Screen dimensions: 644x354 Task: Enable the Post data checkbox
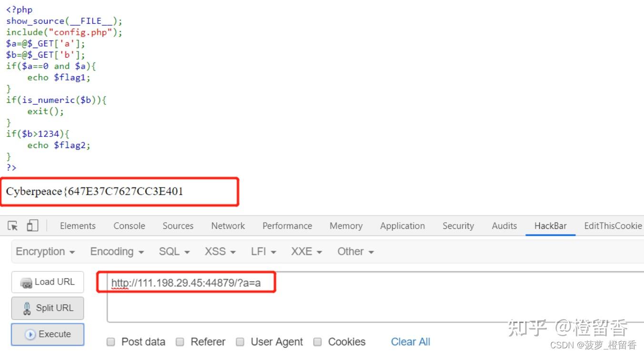(111, 342)
